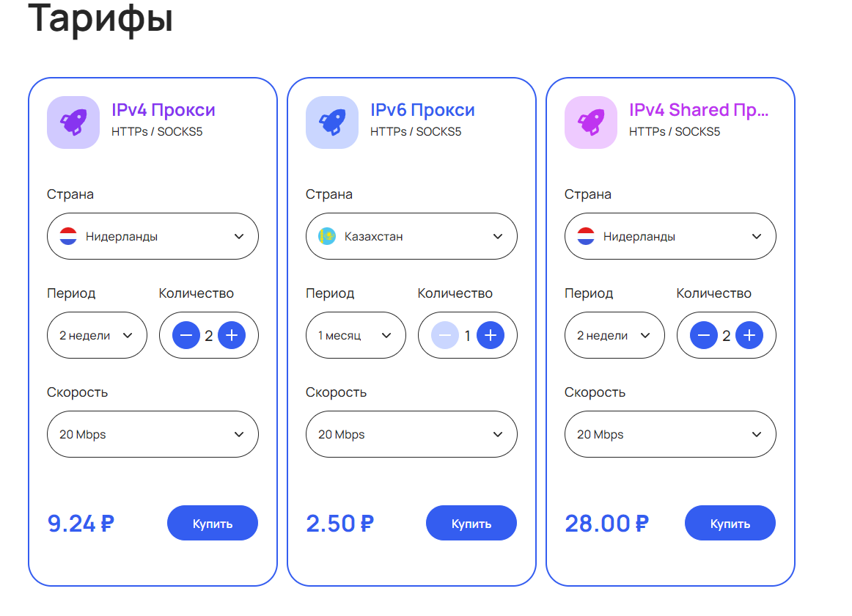Open the 1 месяц period dropdown
This screenshot has height=616, width=852.
point(356,336)
